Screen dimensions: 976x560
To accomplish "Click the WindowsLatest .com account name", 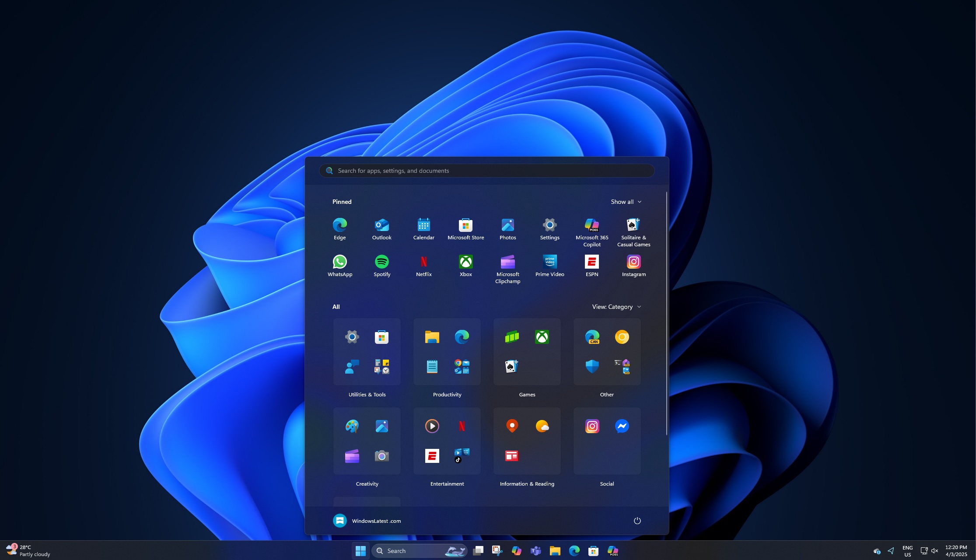I will (x=377, y=521).
